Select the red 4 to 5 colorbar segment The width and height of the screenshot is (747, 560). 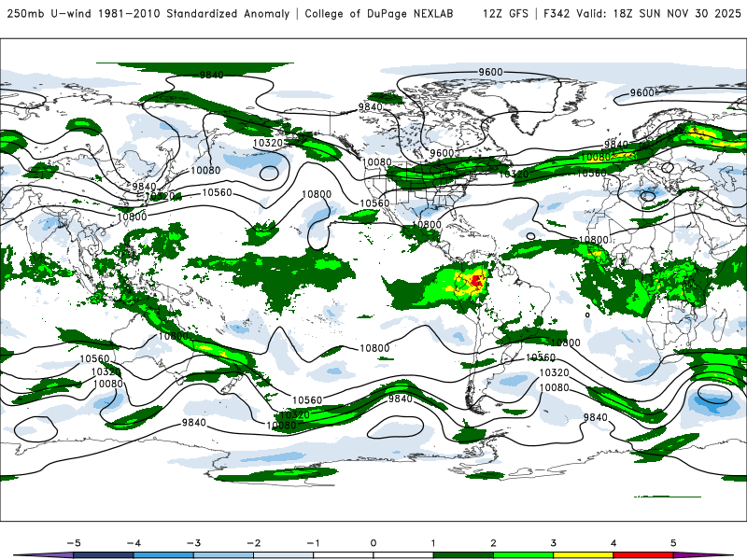point(643,555)
